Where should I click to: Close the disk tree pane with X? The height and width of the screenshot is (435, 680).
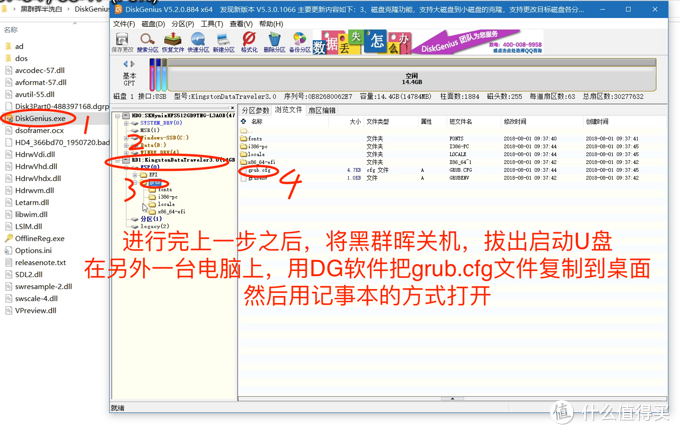(x=232, y=108)
